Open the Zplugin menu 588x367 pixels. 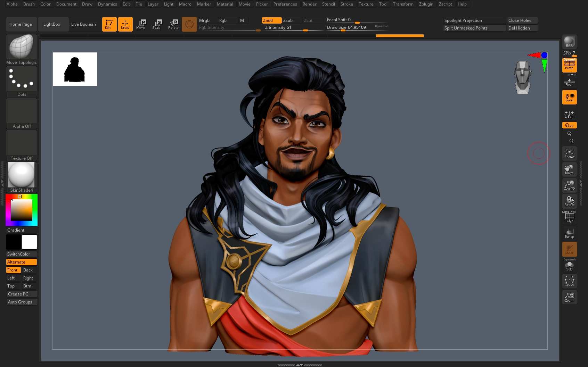coord(426,4)
